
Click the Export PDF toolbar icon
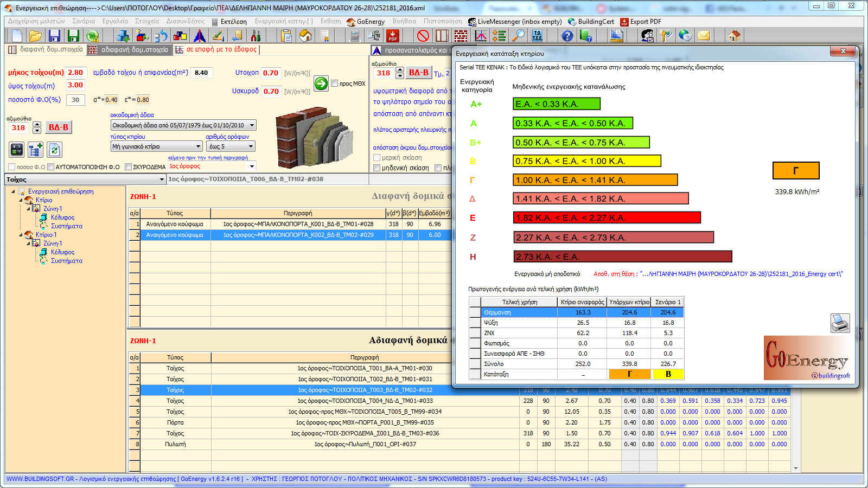pos(393,36)
